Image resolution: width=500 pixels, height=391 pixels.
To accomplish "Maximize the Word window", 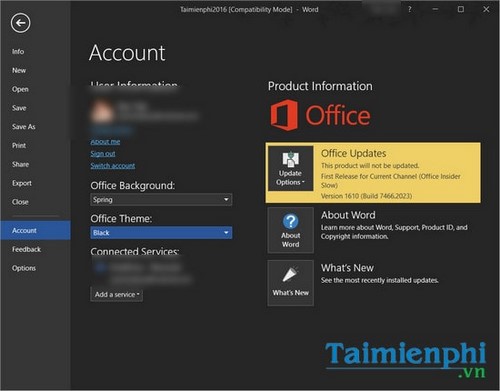I will tap(461, 9).
